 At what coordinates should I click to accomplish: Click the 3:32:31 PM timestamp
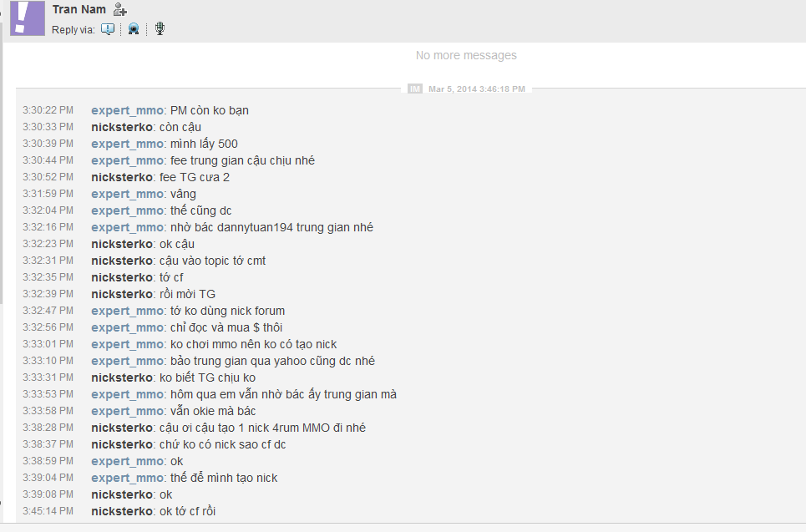point(48,261)
